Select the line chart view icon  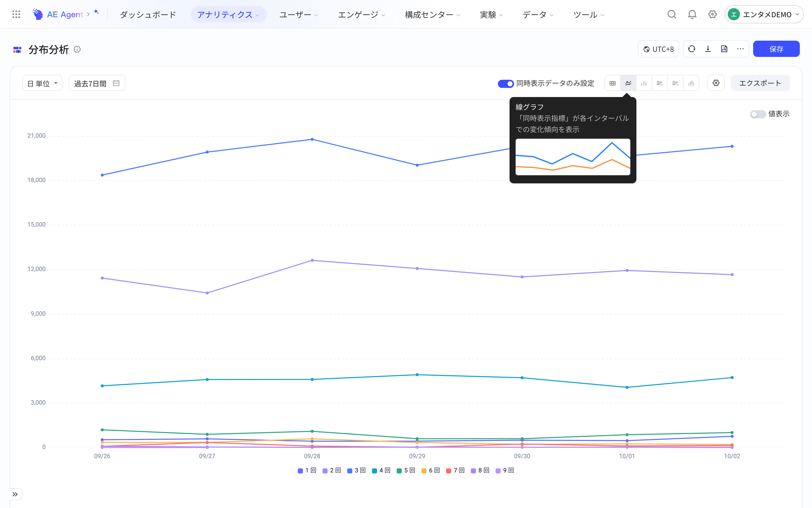coord(628,83)
